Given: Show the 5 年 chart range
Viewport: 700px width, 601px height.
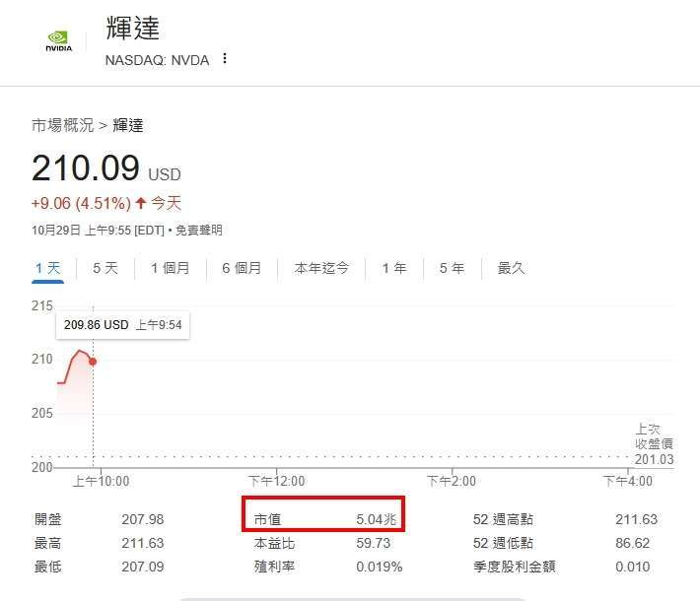Looking at the screenshot, I should click(x=452, y=268).
